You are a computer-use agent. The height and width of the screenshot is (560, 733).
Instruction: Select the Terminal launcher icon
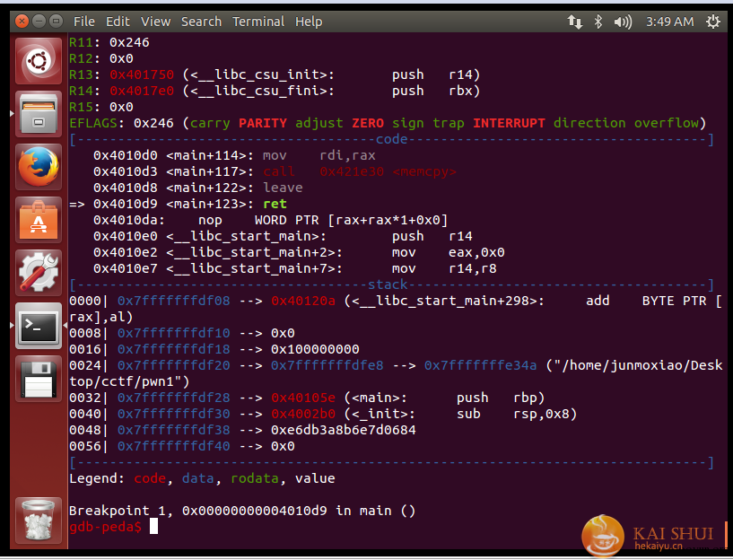point(39,326)
